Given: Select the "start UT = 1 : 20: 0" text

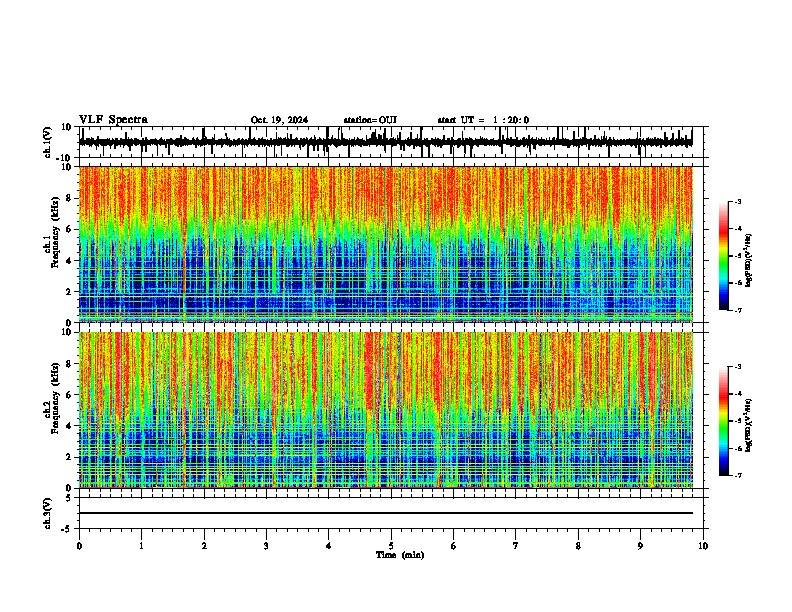Looking at the screenshot, I should click(x=483, y=120).
